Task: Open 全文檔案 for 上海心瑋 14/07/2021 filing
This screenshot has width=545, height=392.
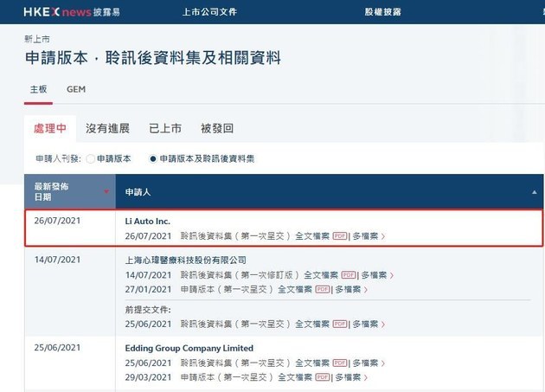Action: click(x=321, y=275)
